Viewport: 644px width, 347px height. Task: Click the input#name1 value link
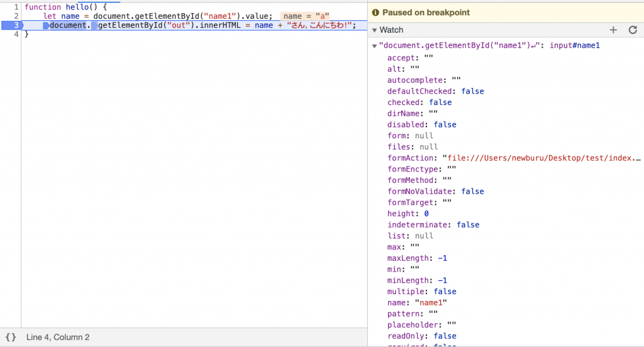pyautogui.click(x=575, y=45)
